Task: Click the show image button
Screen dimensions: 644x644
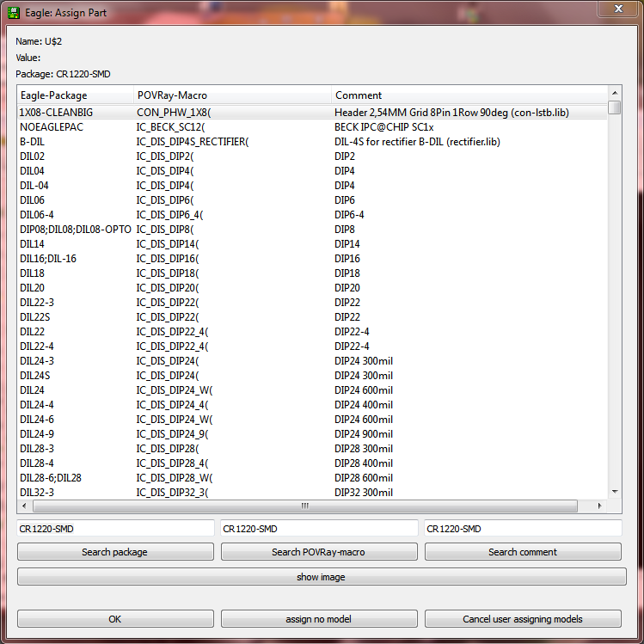Action: (322, 577)
